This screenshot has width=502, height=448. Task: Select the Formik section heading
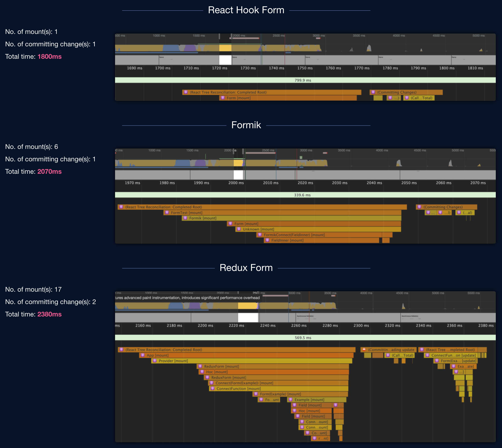(246, 125)
